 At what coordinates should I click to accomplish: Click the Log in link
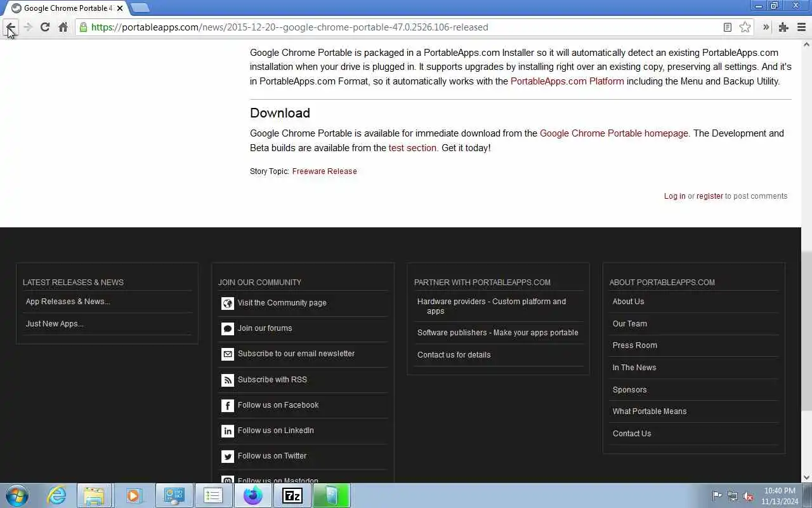click(674, 196)
